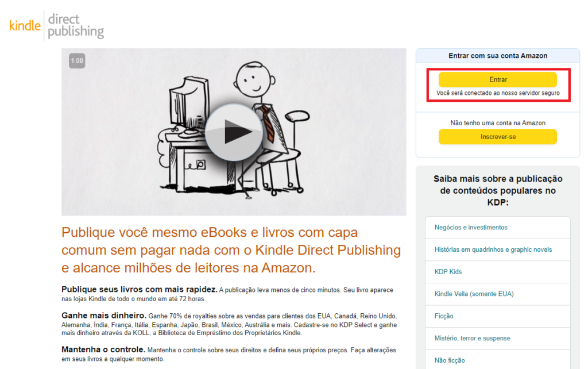This screenshot has height=369, width=588.
Task: Click the Ganhe mais dinheiro paragraph heading
Action: coord(104,316)
